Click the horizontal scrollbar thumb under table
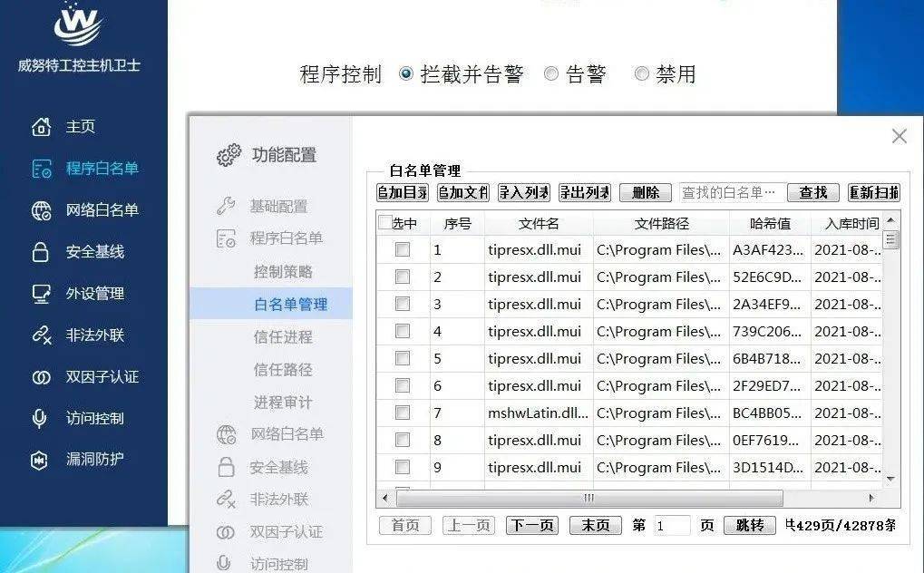924x573 pixels. [589, 499]
